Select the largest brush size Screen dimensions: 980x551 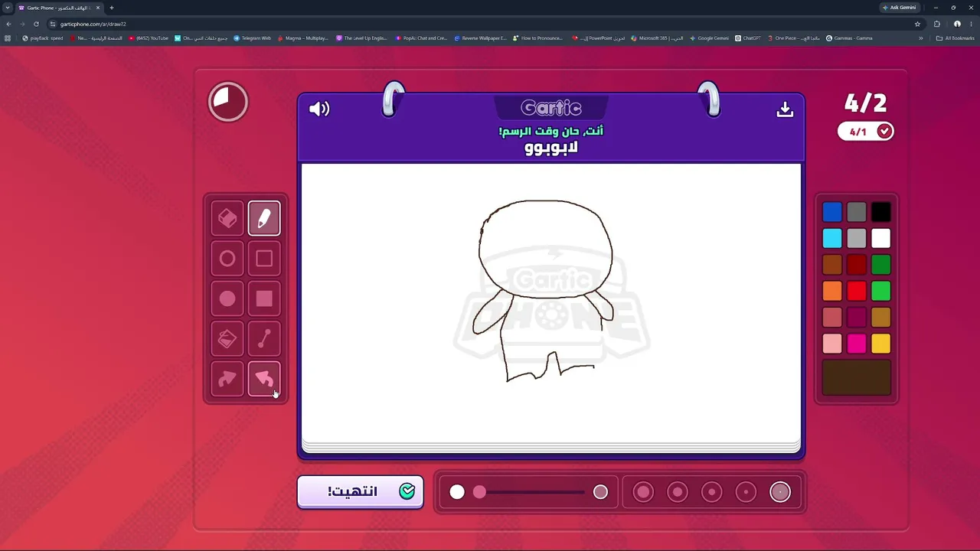point(643,492)
